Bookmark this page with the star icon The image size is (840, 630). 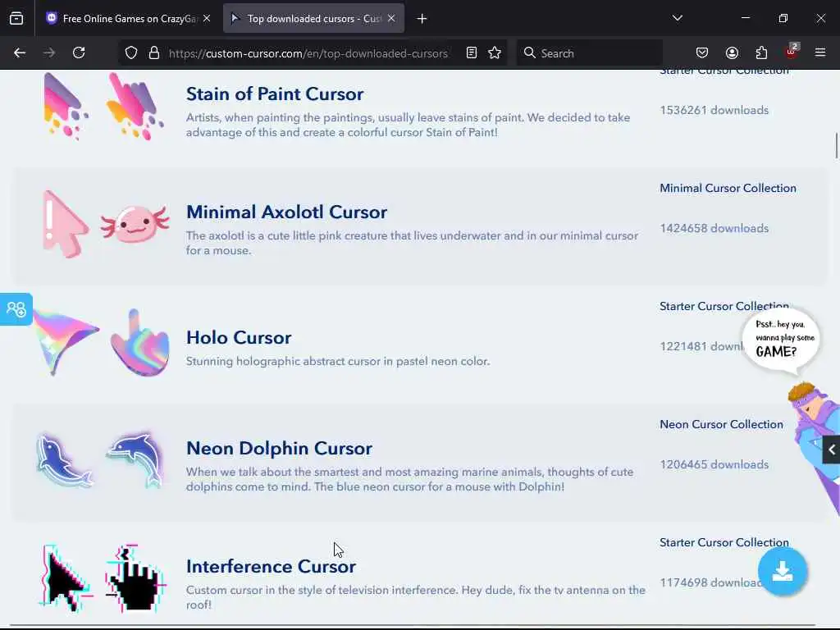495,52
